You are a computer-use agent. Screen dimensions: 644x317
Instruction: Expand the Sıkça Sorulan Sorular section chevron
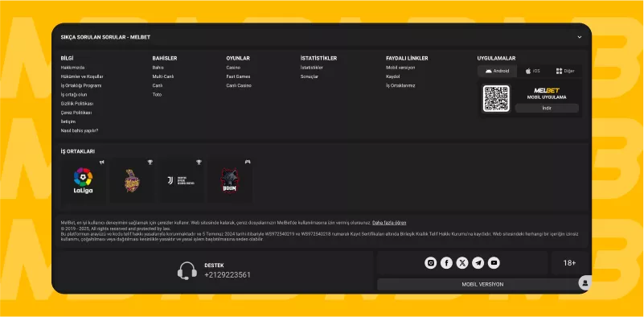580,37
